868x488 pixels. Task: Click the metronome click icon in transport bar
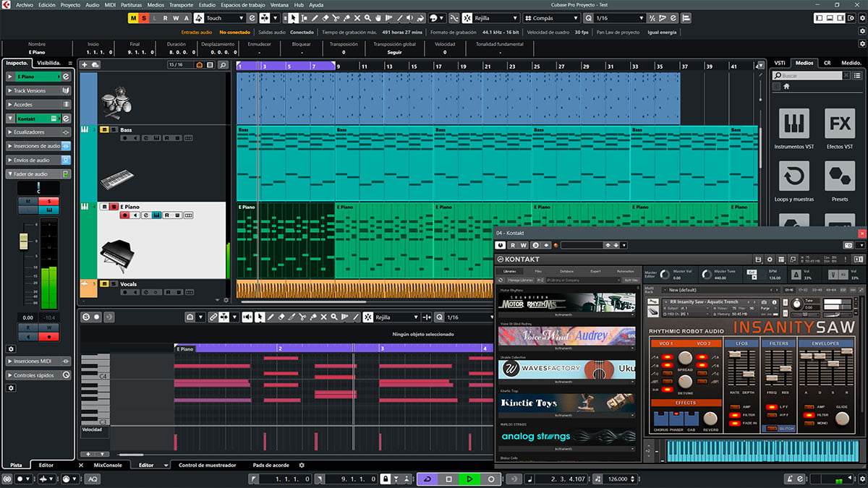[x=791, y=479]
